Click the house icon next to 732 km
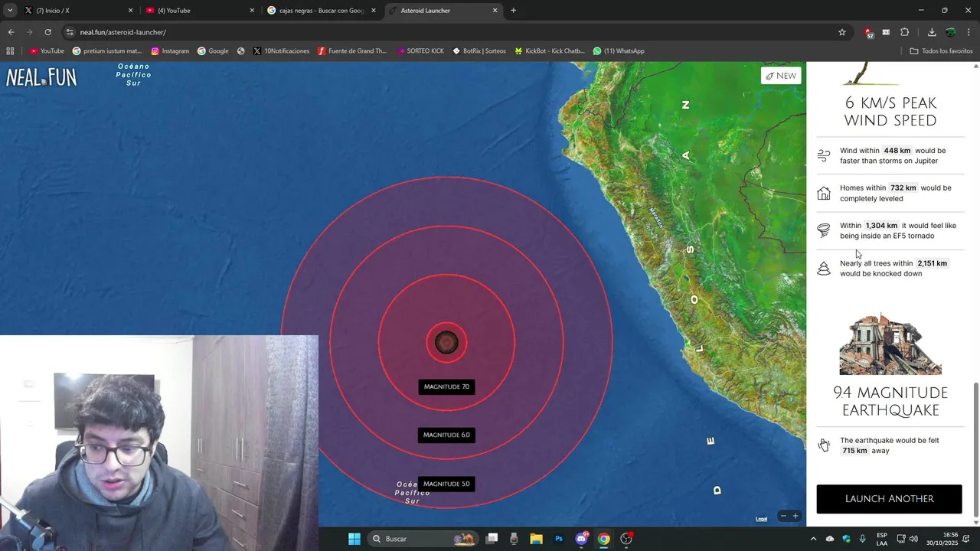Image resolution: width=980 pixels, height=551 pixels. click(x=824, y=194)
